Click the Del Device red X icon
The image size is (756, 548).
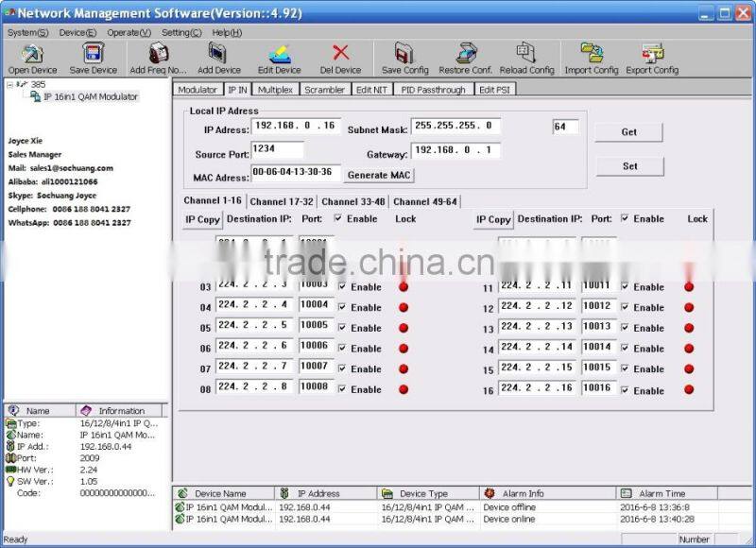[x=340, y=54]
